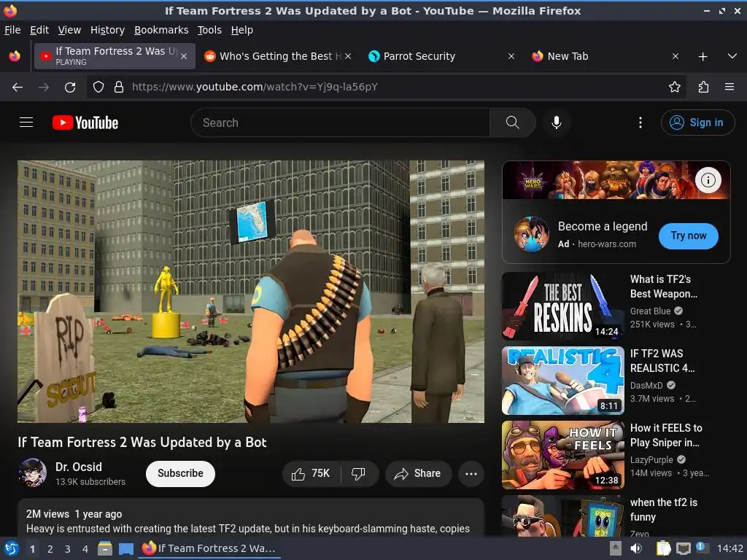Switch to workspace 4 in taskbar
Viewport: 747px width, 560px height.
click(85, 549)
